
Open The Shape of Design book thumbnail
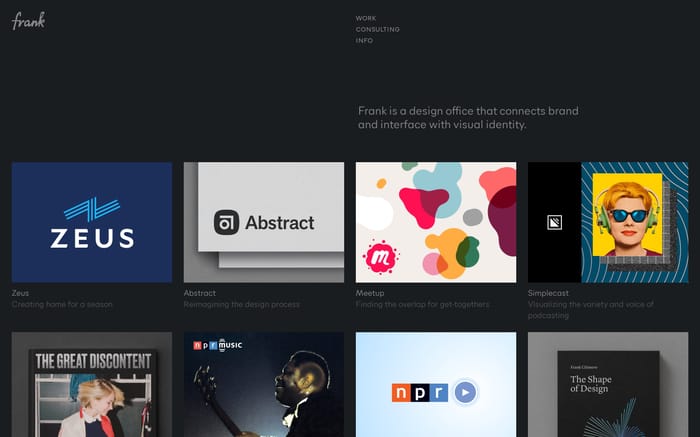pyautogui.click(x=608, y=384)
